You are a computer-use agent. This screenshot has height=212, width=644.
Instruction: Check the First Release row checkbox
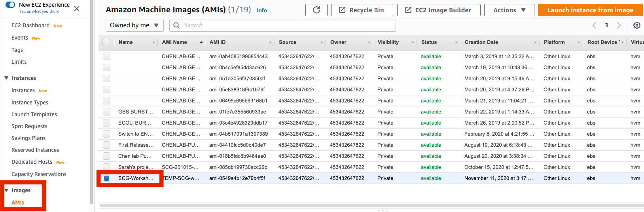tap(106, 145)
